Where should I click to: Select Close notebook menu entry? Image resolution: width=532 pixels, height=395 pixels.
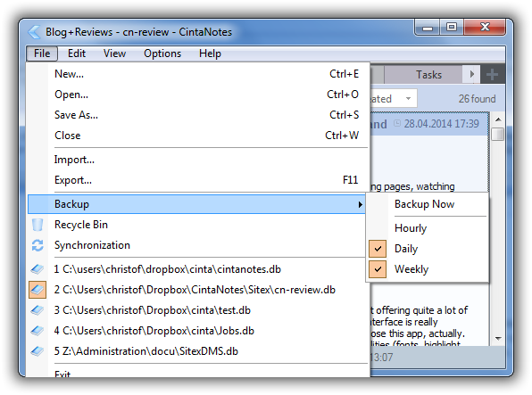point(198,136)
